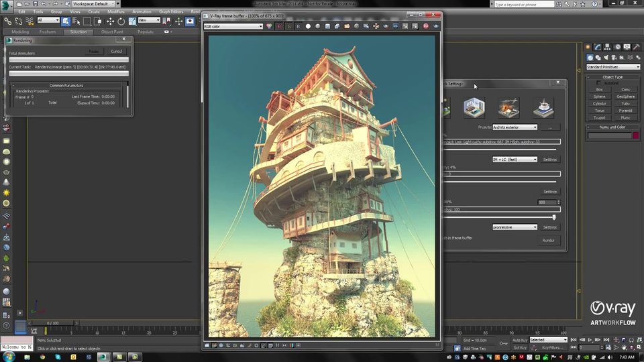Open the Utilities command panel tab
The width and height of the screenshot is (644, 362).
[x=636, y=47]
